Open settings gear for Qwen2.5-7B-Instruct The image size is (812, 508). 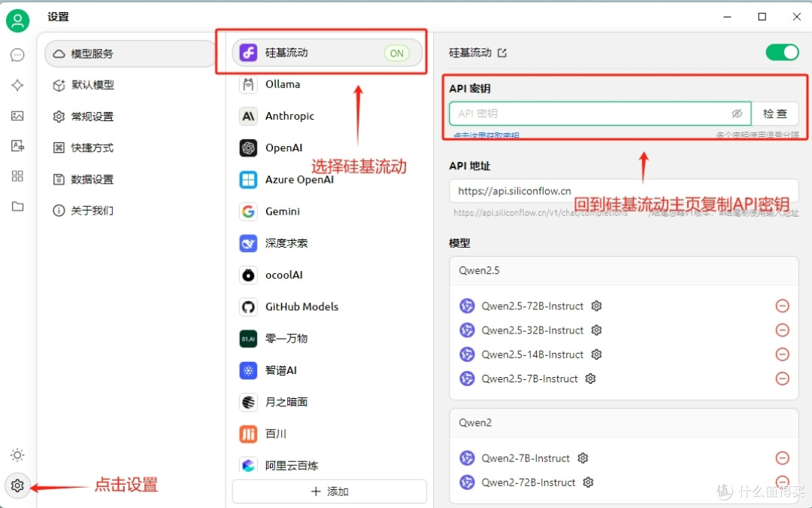click(x=590, y=379)
